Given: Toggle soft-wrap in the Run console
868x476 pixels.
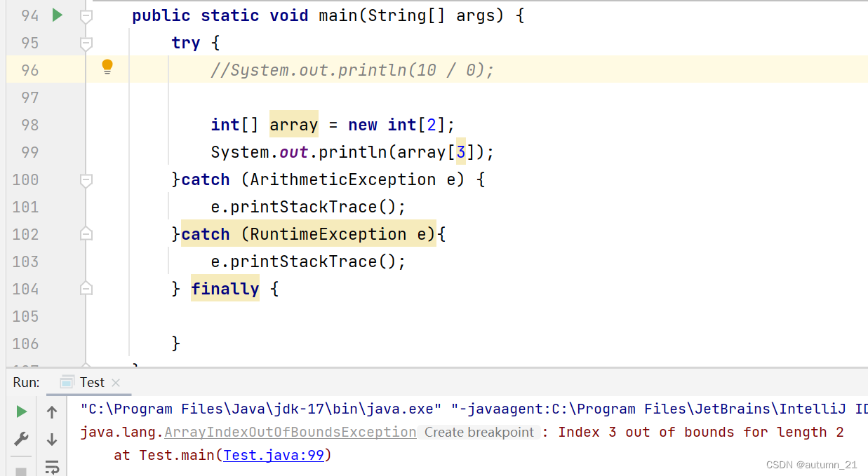Looking at the screenshot, I should coord(52,467).
